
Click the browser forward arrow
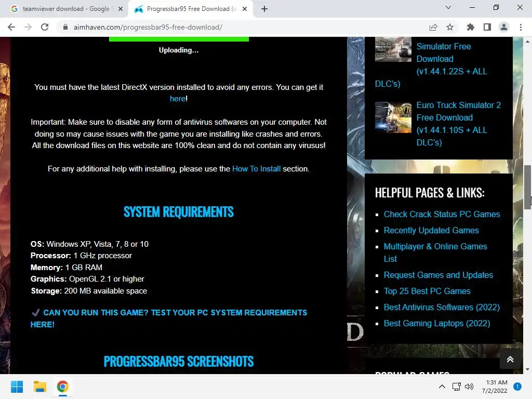28,27
